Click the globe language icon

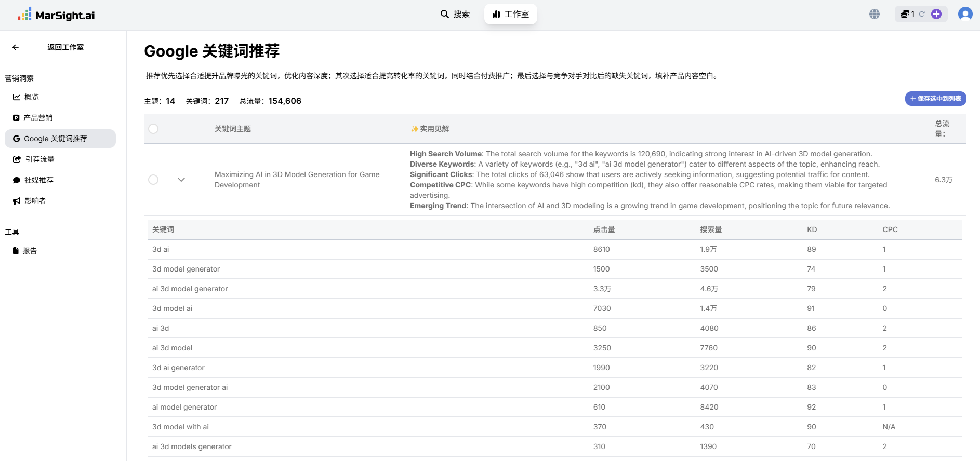[875, 14]
